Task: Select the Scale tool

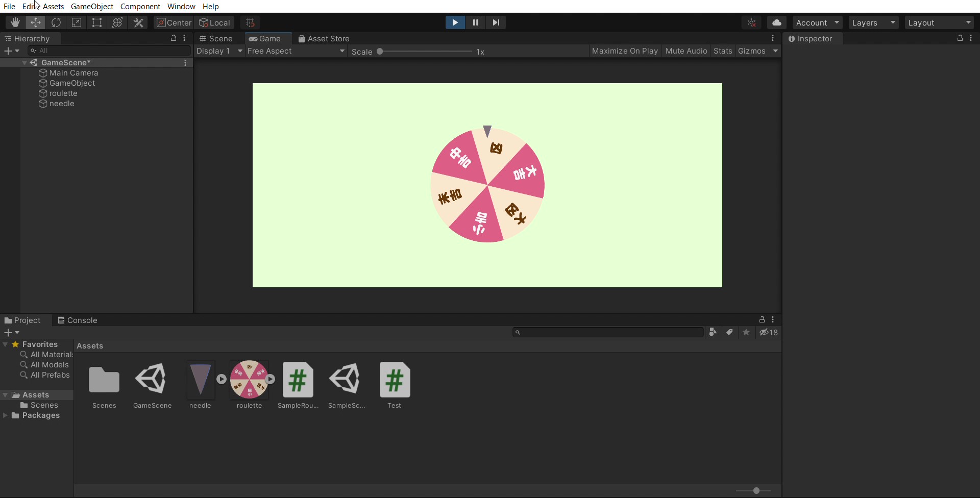Action: coord(77,22)
